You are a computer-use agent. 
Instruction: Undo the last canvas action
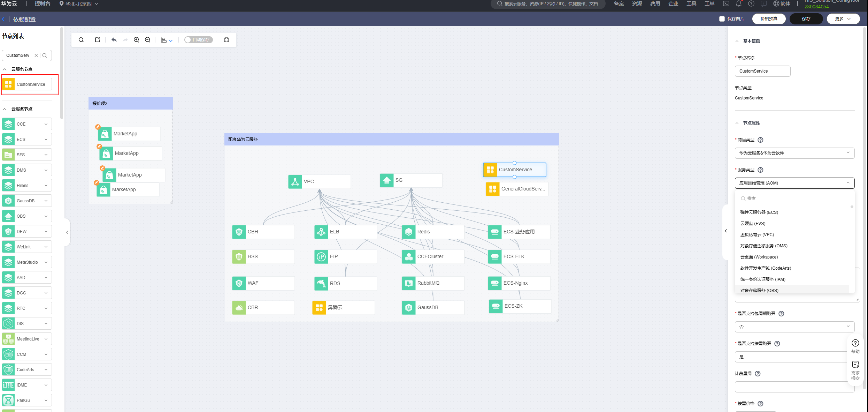tap(114, 40)
